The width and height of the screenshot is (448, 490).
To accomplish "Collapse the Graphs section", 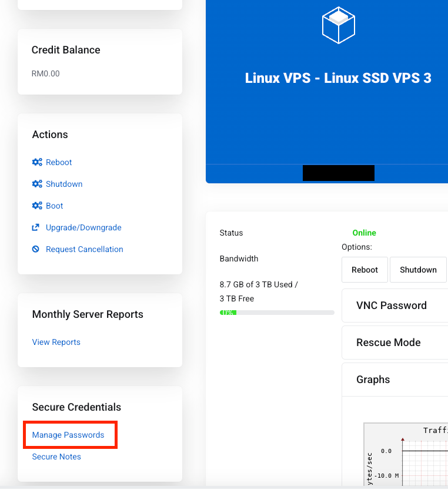I will [395, 380].
